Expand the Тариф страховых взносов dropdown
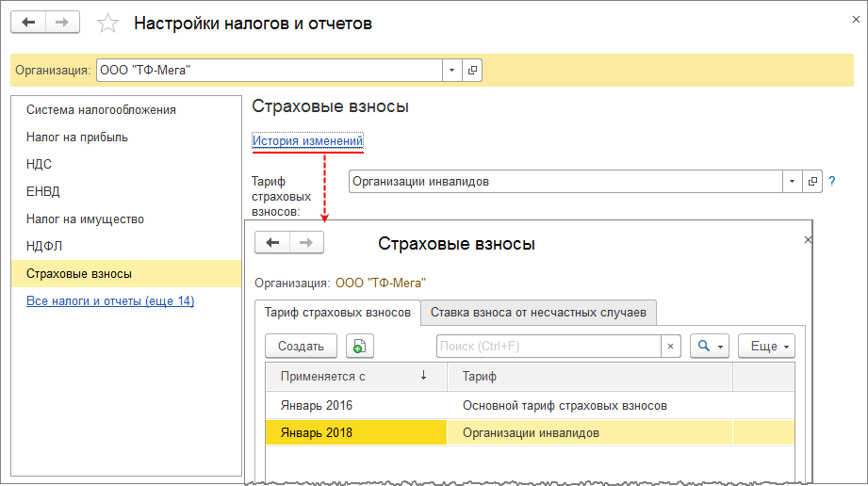This screenshot has height=486, width=868. (x=792, y=181)
